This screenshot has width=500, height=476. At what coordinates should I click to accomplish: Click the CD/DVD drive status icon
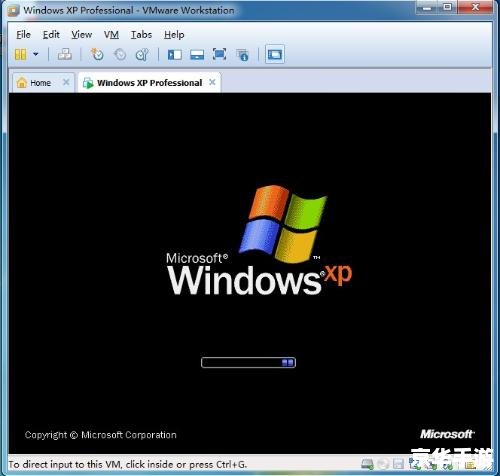(x=383, y=464)
